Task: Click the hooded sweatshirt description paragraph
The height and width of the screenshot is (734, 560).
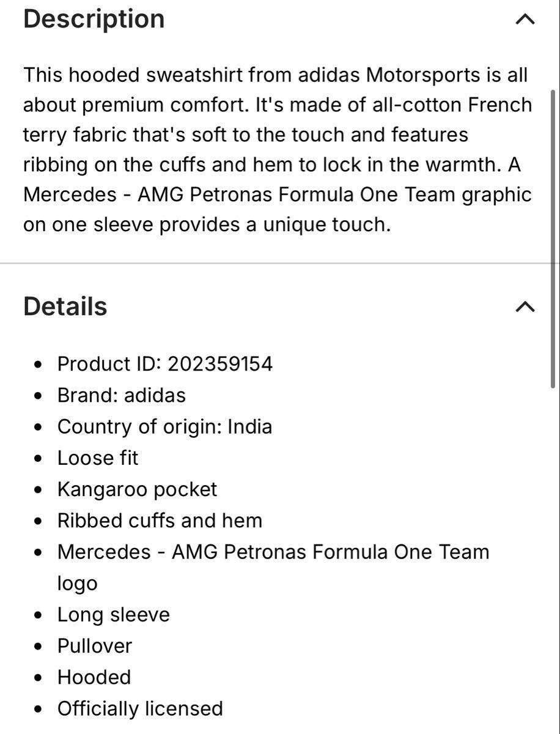Action: [277, 150]
